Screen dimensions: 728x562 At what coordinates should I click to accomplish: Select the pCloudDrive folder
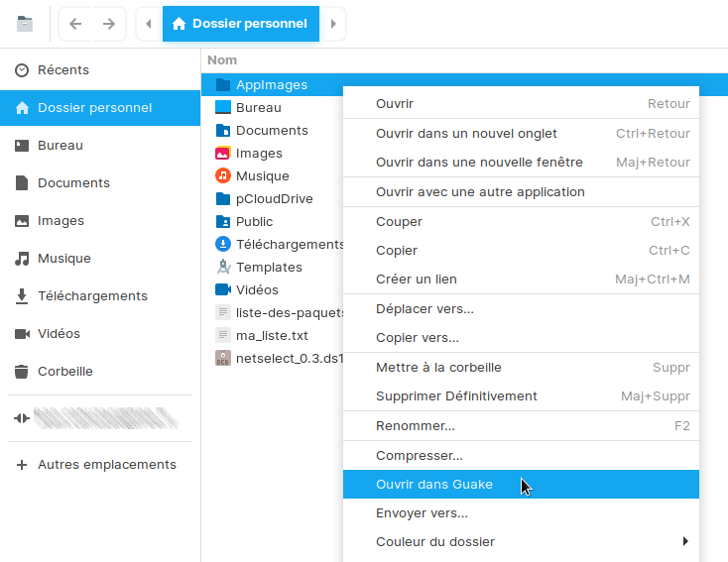coord(274,199)
